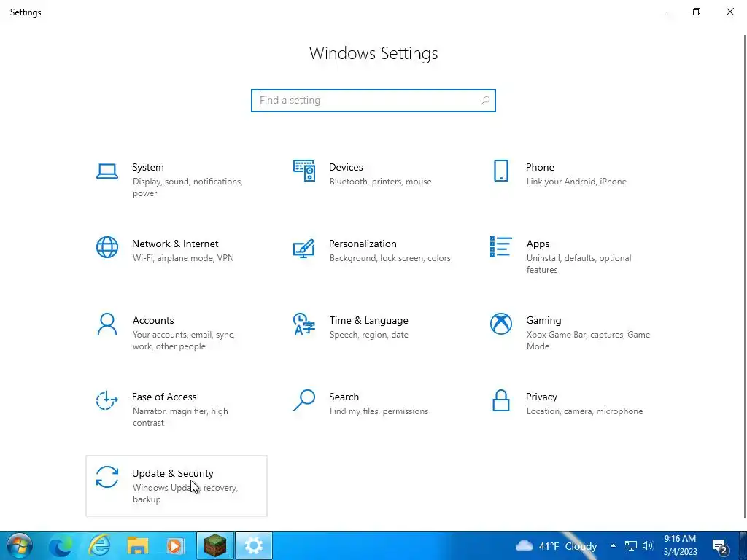Open the Update & Security arrows icon
This screenshot has height=560, width=747.
107,477
